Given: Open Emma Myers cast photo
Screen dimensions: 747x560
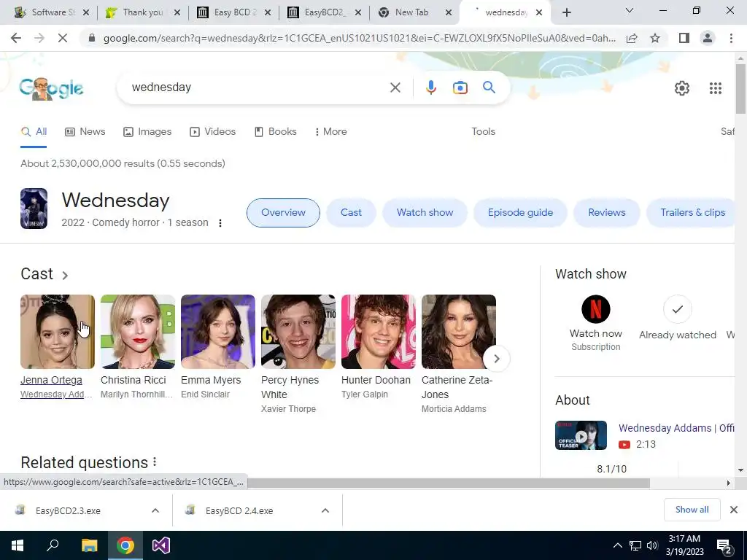Looking at the screenshot, I should (x=217, y=332).
